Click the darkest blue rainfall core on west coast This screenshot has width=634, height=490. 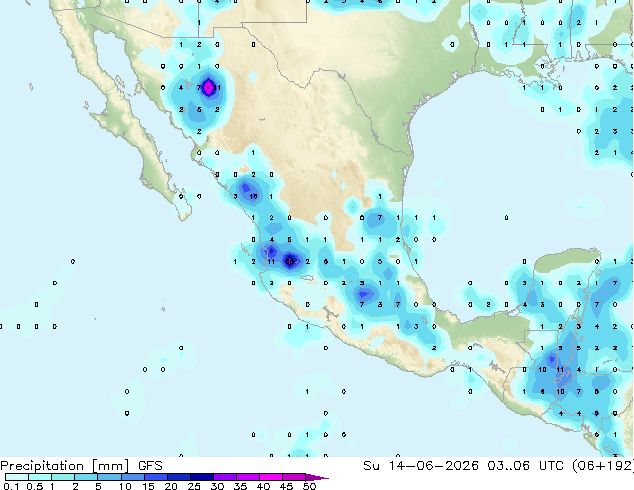coord(290,261)
